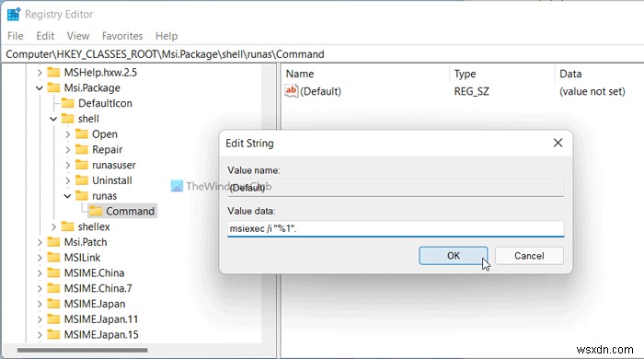The width and height of the screenshot is (644, 359).
Task: Expand the MSIME.China.7 key
Action: pyautogui.click(x=40, y=288)
